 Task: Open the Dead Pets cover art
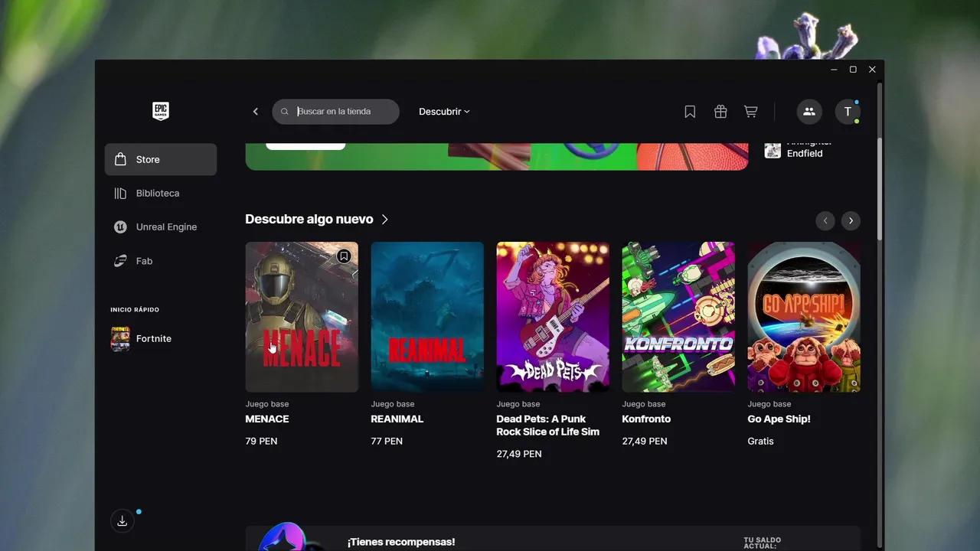click(553, 317)
